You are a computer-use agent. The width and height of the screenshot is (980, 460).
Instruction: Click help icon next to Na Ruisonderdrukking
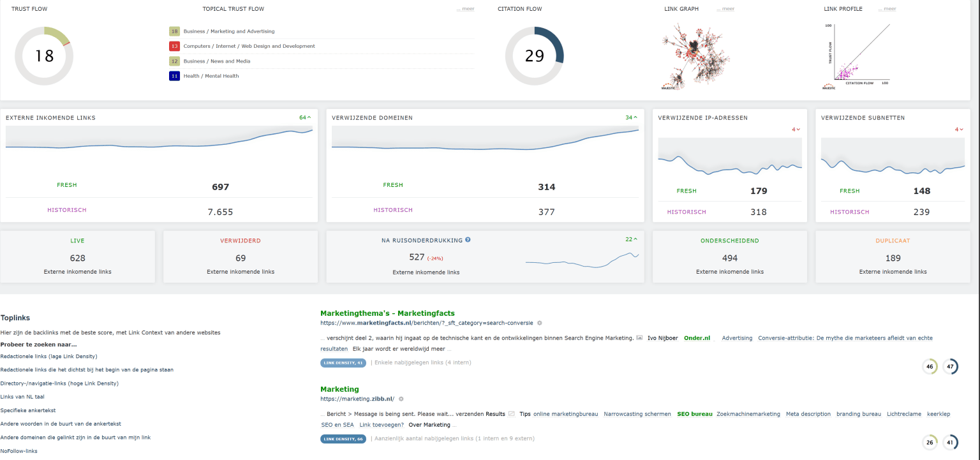(468, 240)
